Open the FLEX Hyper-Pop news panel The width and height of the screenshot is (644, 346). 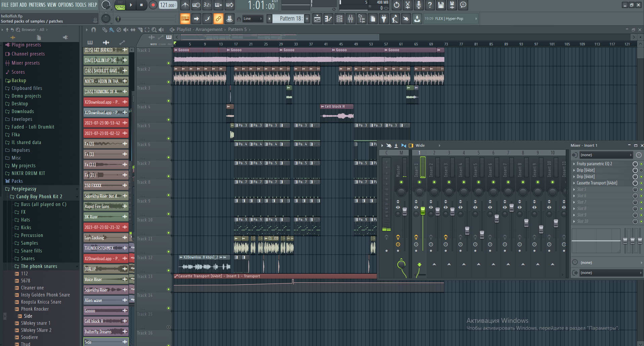click(450, 19)
